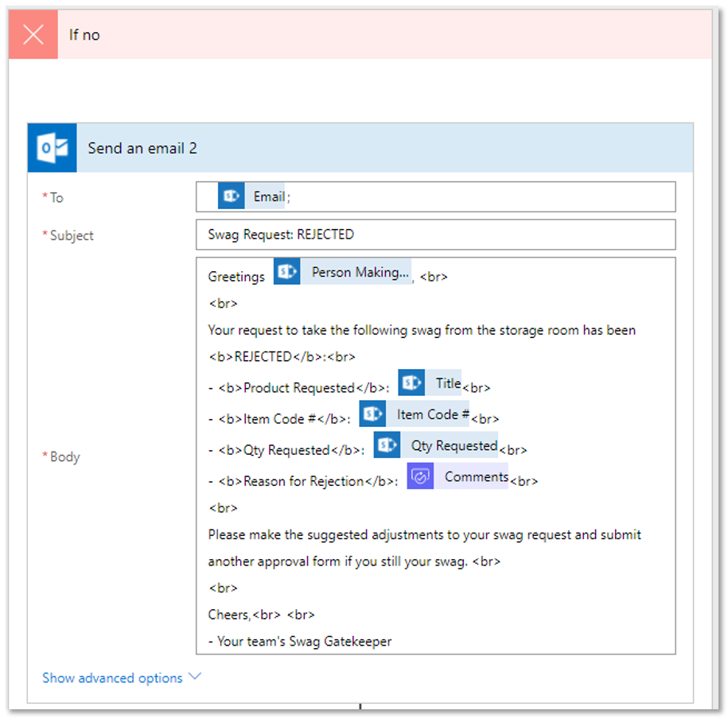Open the Show advanced options link
This screenshot has width=728, height=722.
pos(112,677)
